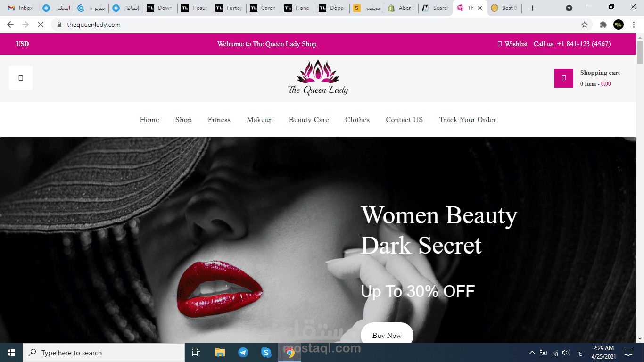Click the vertical page scrollbar thumb
644x362 pixels.
(x=640, y=53)
